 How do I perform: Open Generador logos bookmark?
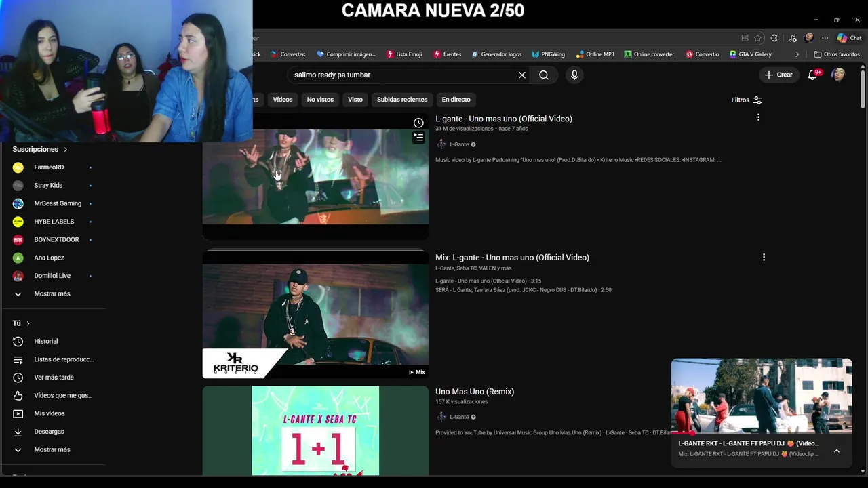click(496, 54)
